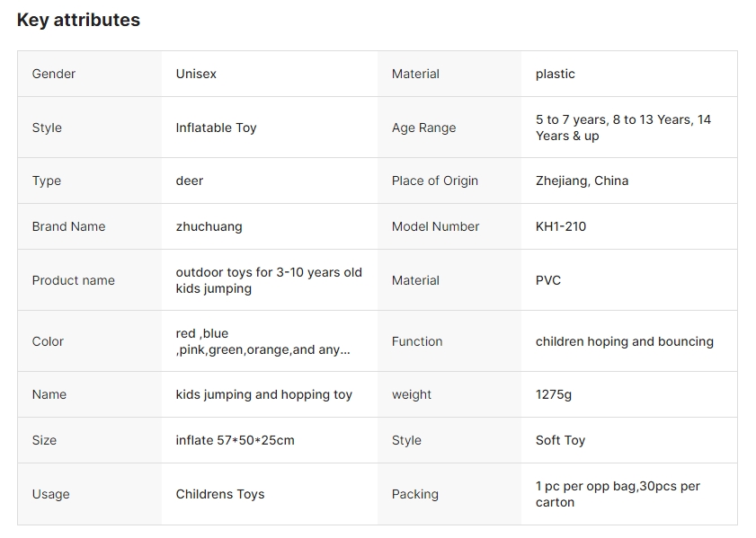Image resolution: width=756 pixels, height=538 pixels.
Task: Click the Key attributes heading
Action: pos(78,20)
